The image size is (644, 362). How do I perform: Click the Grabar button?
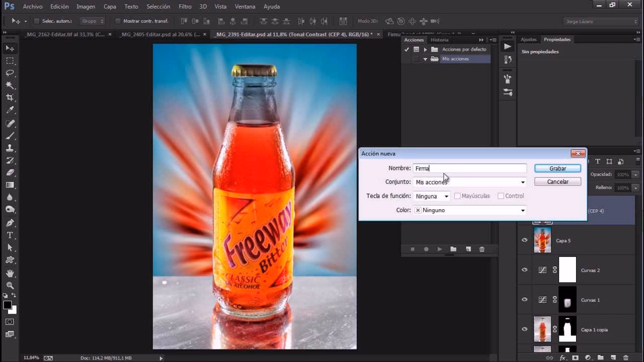coord(557,168)
